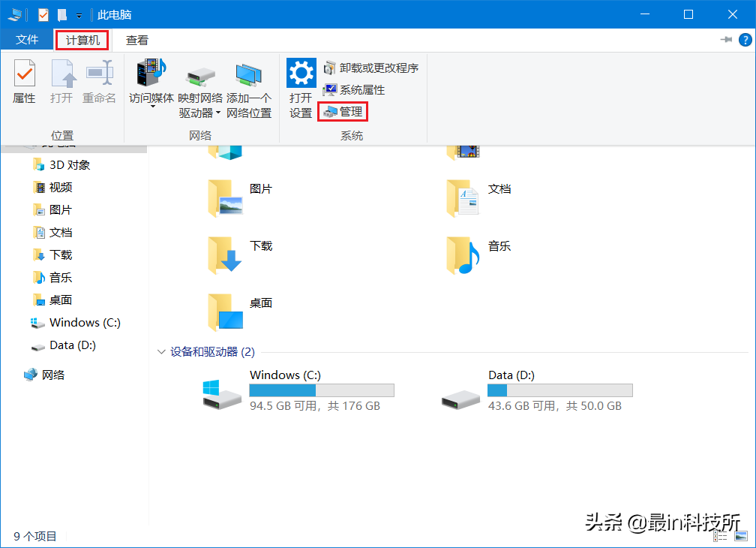Select the Data (D:) drive icon in main pane
This screenshot has width=756, height=548.
(460, 399)
